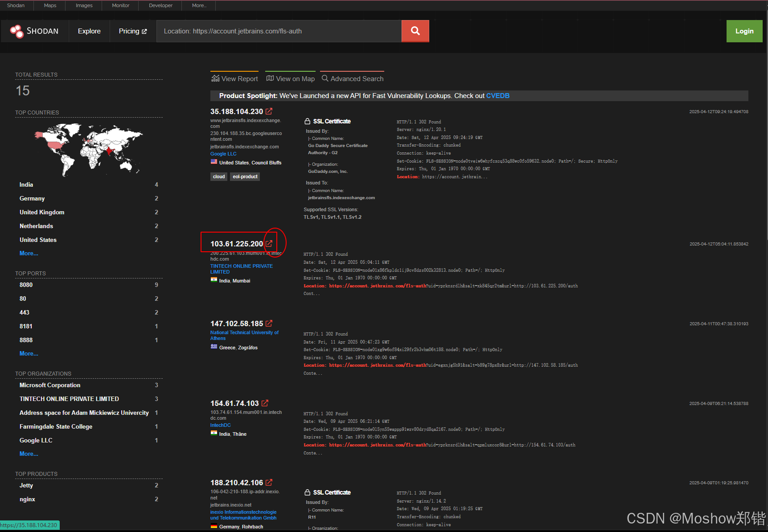The image size is (768, 532).
Task: Open external link icon for 35.188.104.230
Action: point(269,111)
